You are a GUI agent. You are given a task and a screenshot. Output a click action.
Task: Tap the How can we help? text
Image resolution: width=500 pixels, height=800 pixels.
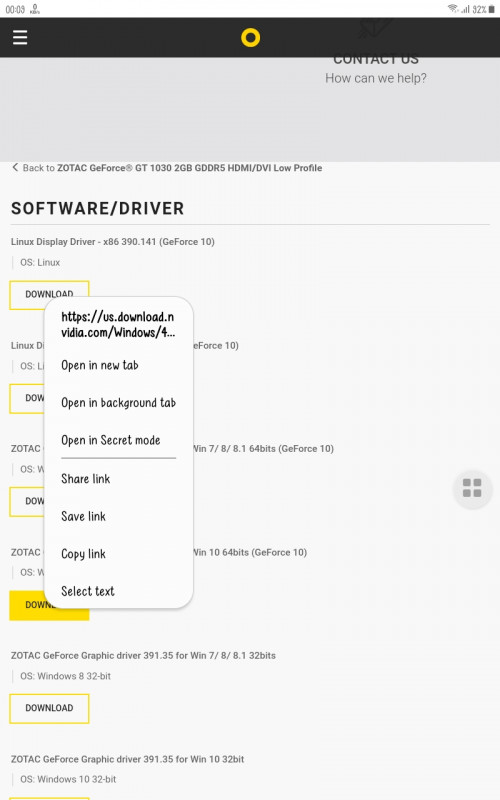(376, 78)
